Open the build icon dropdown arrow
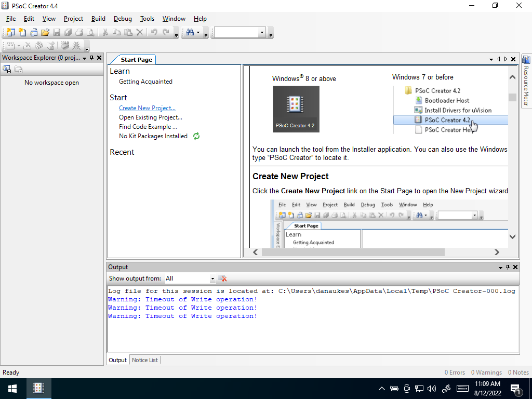 tap(19, 46)
